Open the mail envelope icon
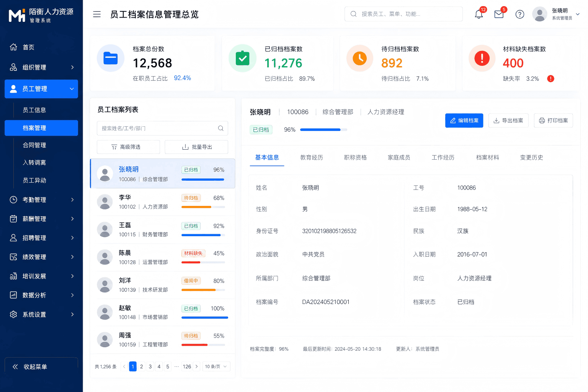 coord(499,14)
